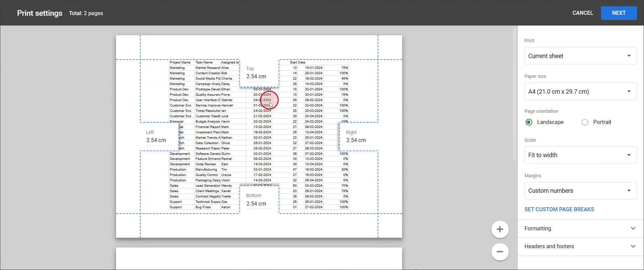The height and width of the screenshot is (270, 644).
Task: Click 'Data Collection' cell in preview
Action: 207,143
